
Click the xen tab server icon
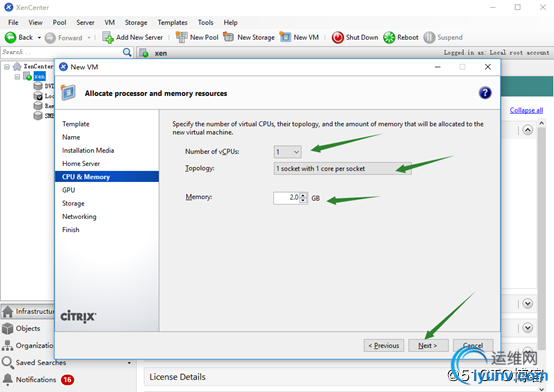click(x=144, y=53)
